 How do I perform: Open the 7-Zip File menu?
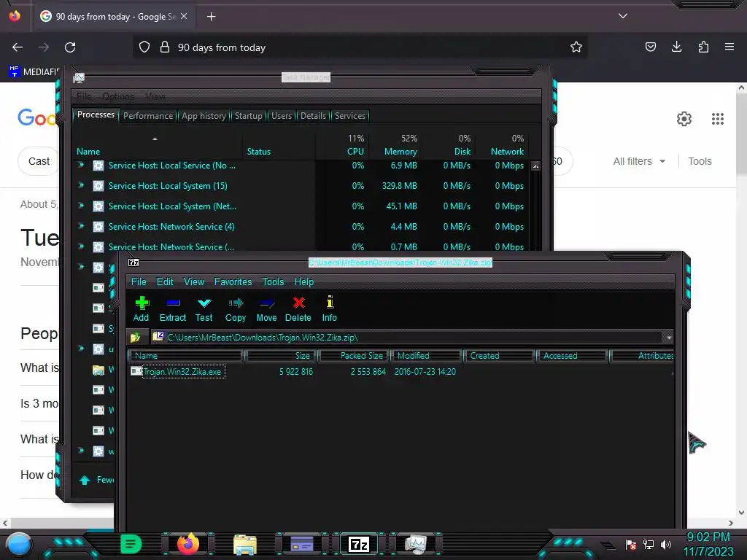[x=139, y=281]
